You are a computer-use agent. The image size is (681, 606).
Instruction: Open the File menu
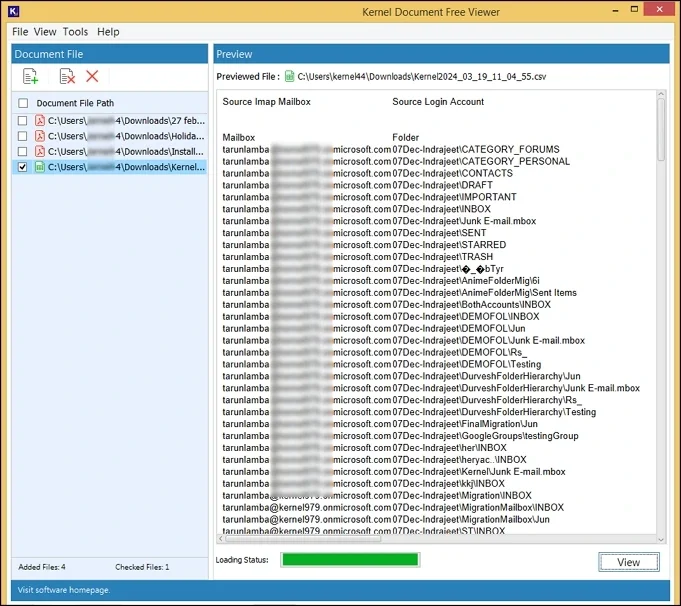point(20,32)
